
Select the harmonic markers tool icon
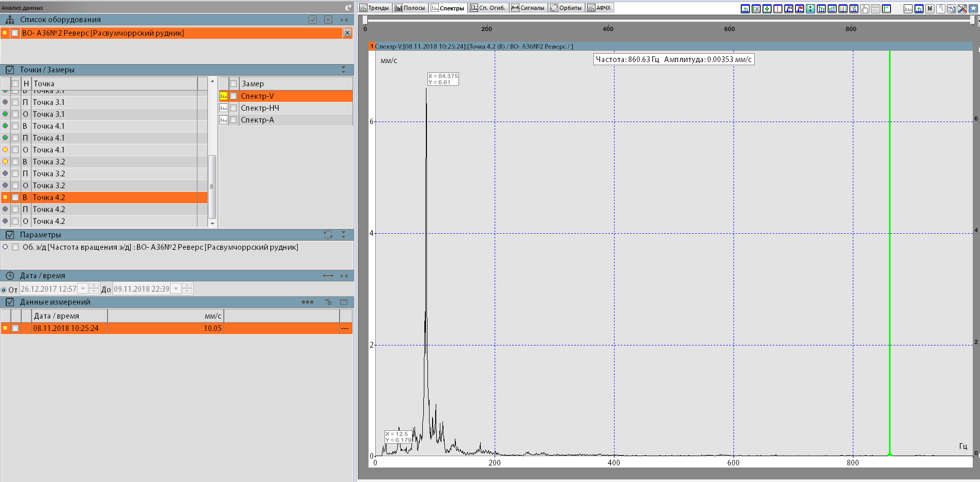(x=821, y=9)
